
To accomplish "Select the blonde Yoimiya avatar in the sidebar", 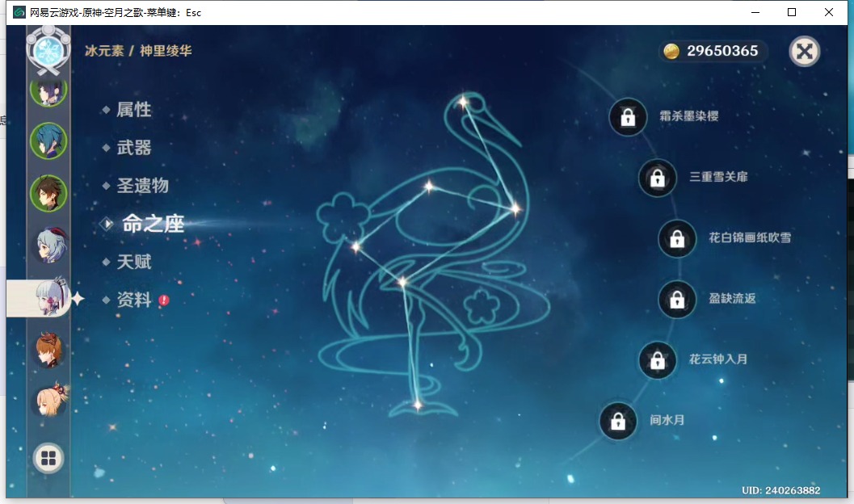I will [48, 401].
